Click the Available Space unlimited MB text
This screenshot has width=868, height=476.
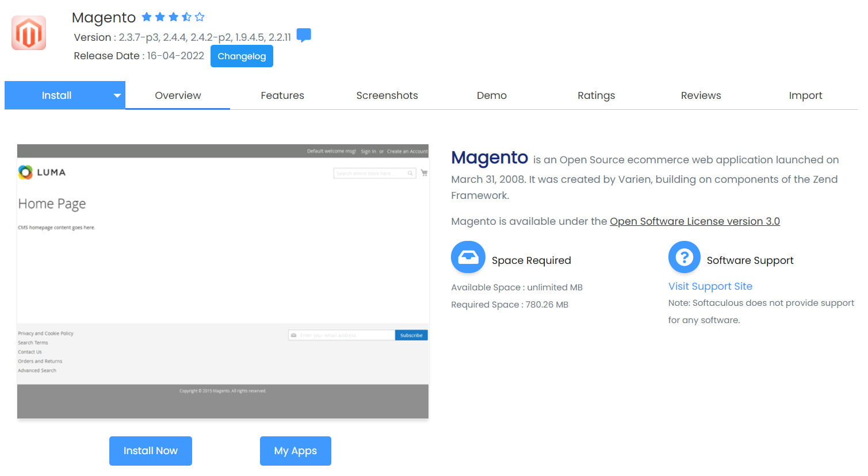517,287
